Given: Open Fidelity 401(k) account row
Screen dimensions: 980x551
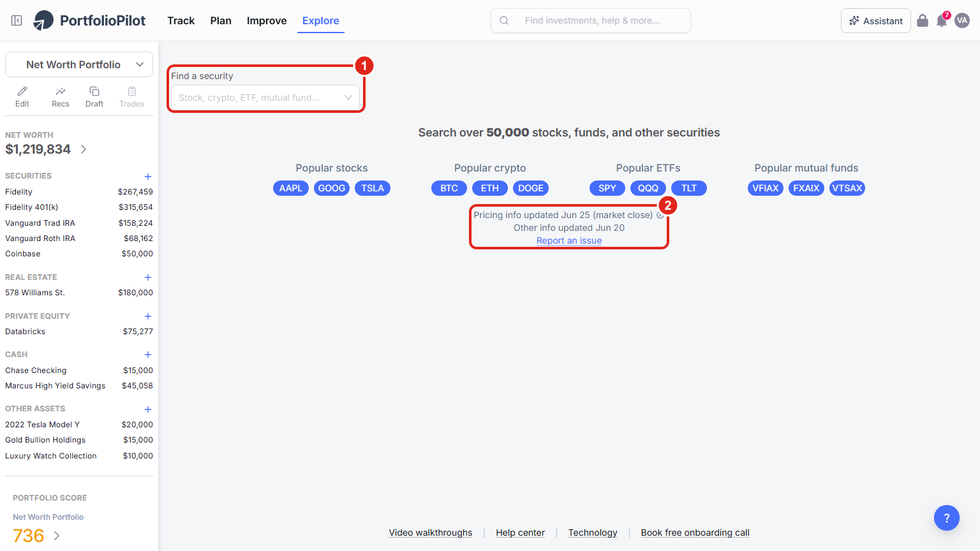Looking at the screenshot, I should click(79, 207).
